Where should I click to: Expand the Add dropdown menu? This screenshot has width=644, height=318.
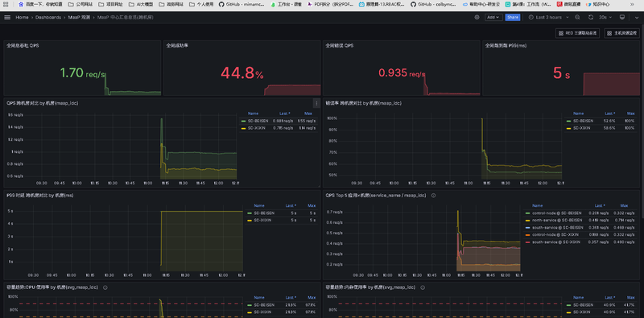pyautogui.click(x=493, y=17)
